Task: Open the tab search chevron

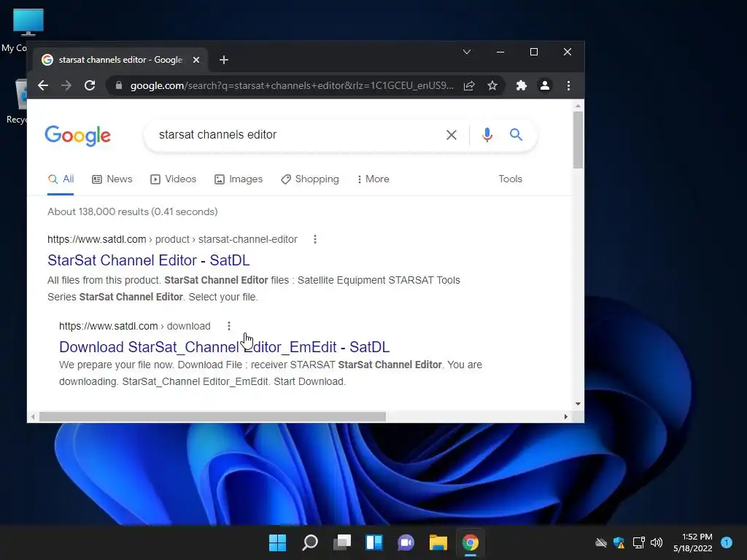Action: pyautogui.click(x=467, y=52)
